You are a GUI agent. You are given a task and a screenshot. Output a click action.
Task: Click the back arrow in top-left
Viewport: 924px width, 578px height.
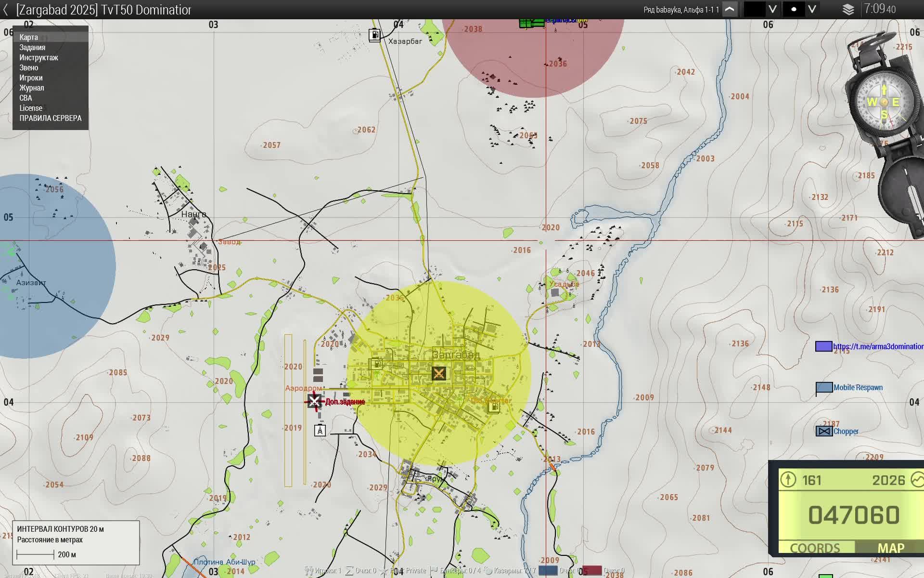[x=5, y=10]
